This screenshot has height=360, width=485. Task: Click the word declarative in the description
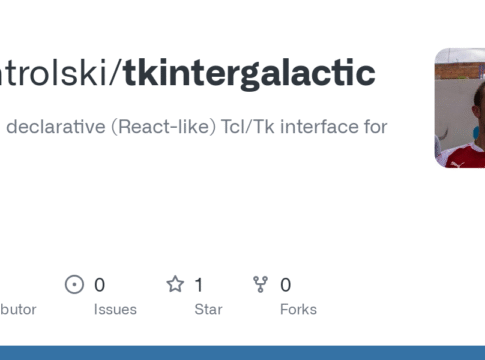(56, 127)
